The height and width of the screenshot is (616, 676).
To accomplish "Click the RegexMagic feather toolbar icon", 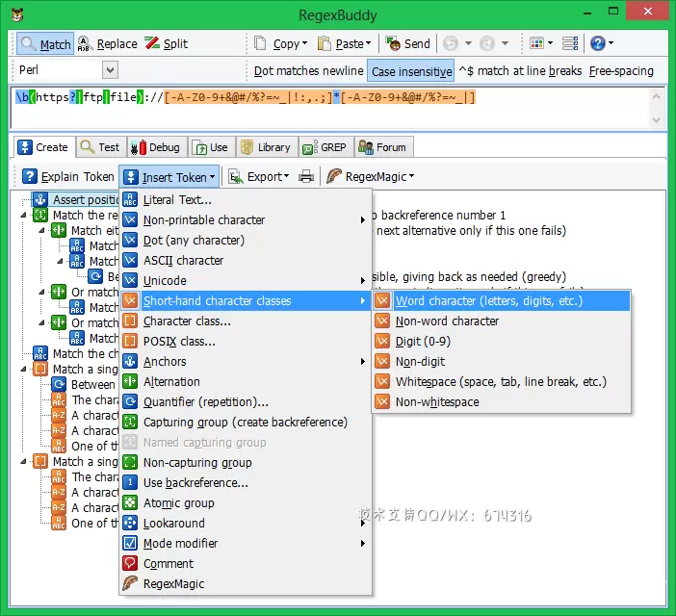I will tap(334, 176).
